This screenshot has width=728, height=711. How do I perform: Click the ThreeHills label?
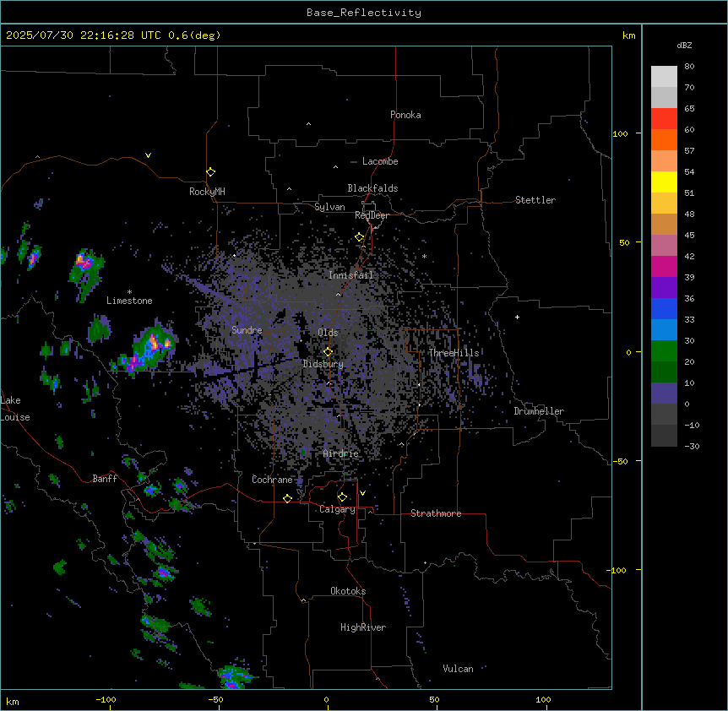coord(454,353)
